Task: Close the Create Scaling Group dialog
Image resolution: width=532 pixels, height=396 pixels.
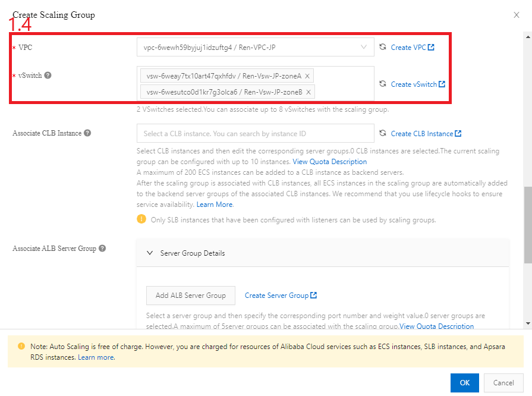Action: click(x=517, y=15)
